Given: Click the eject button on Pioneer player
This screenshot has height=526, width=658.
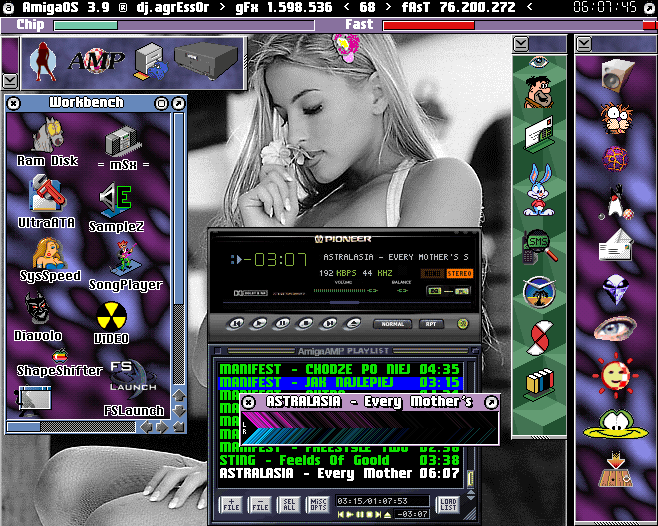Looking at the screenshot, I should coord(352,324).
